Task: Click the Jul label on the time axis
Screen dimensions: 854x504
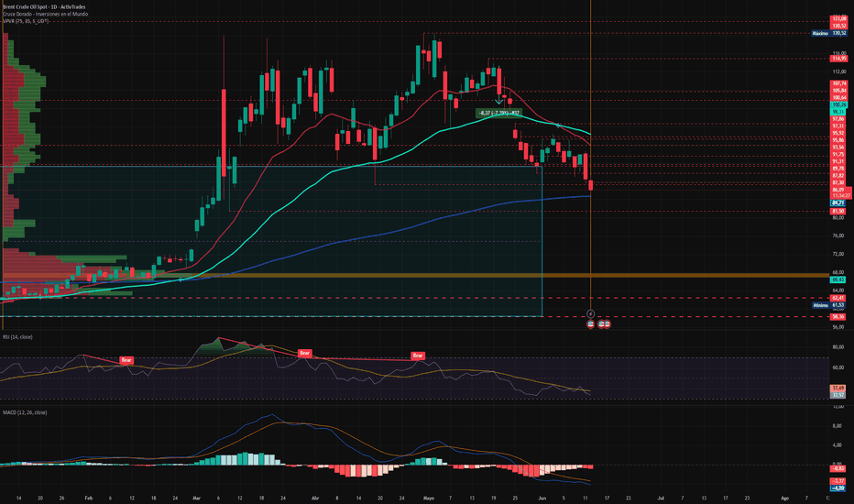Action: click(x=661, y=498)
